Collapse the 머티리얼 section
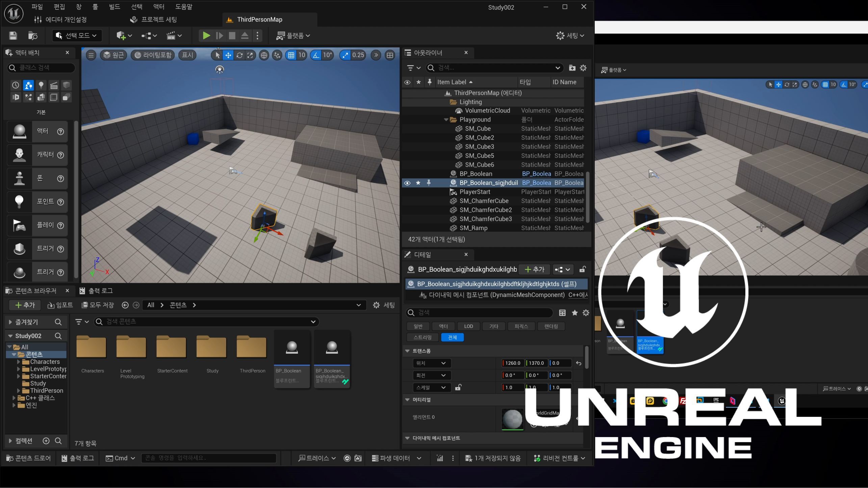868x488 pixels. [x=407, y=400]
